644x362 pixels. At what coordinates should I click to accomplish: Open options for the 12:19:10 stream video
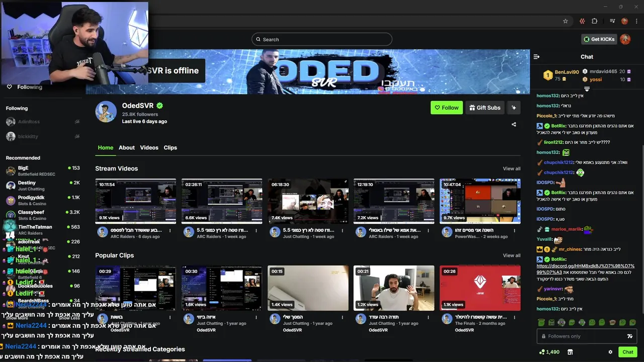point(428,231)
